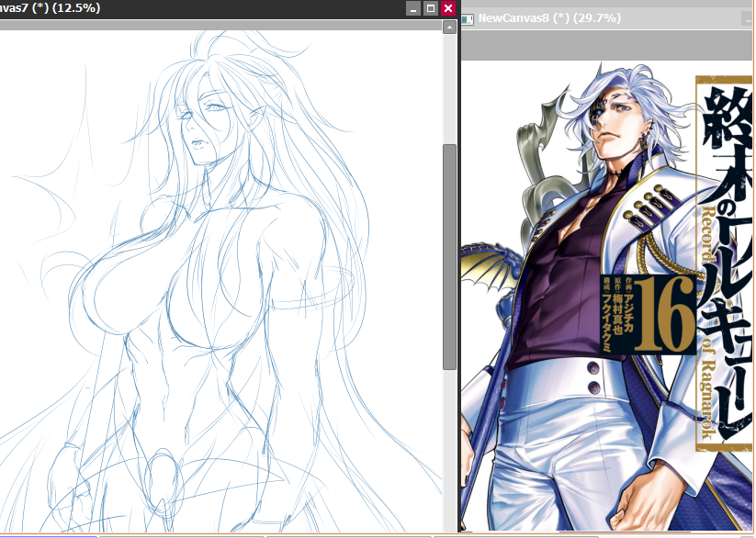
Task: Activate the NewCanvas8 window via its title
Action: point(549,18)
